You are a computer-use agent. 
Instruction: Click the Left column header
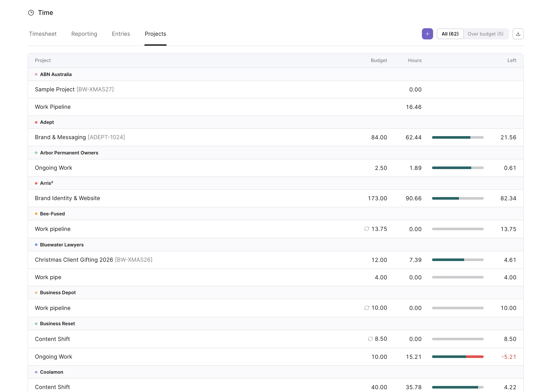(512, 61)
